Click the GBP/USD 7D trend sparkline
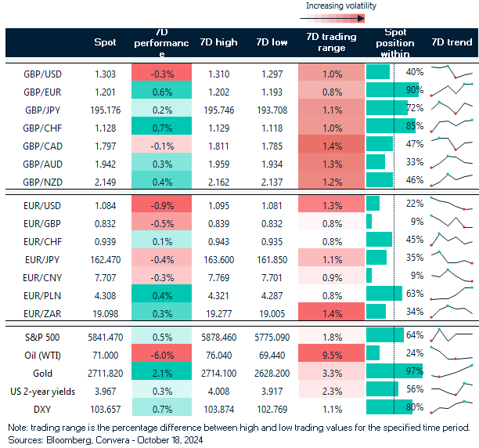This screenshot has width=479, height=448. coord(452,73)
